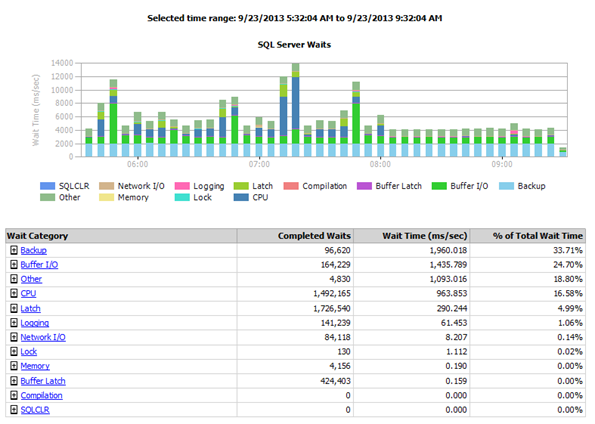The height and width of the screenshot is (424, 595).
Task: Open the Memory link in table
Action: (x=35, y=366)
